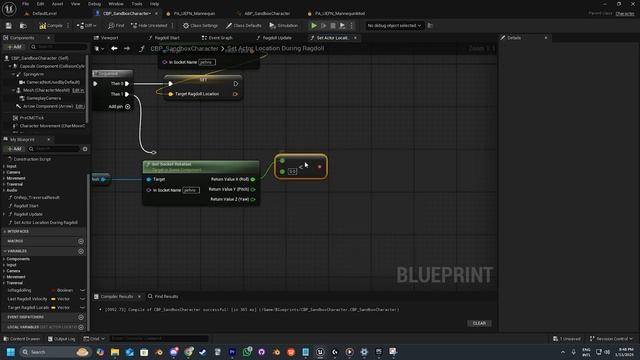Toggle visibility eye for Last Ragdoll Velocity
This screenshot has height=360, width=640.
tap(82, 299)
